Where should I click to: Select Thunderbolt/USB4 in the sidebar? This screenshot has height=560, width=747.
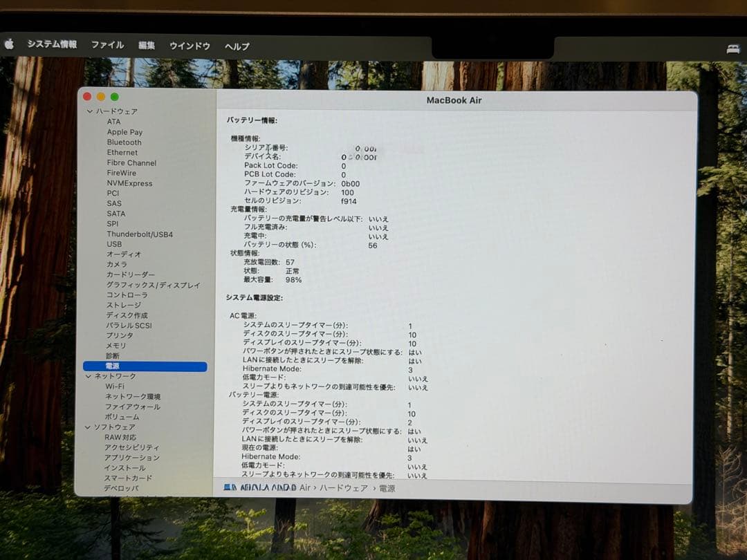[138, 234]
